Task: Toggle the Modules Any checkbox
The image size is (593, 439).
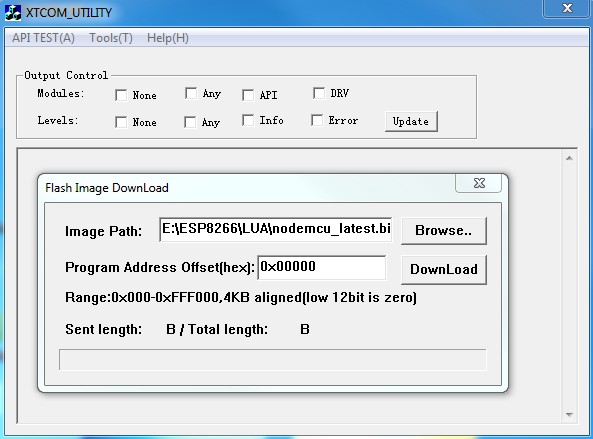Action: [x=191, y=93]
